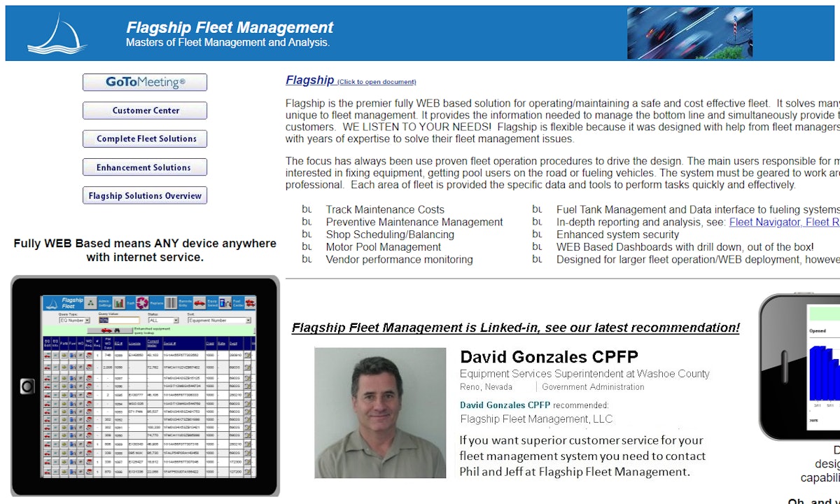Open the Sort dropdown showing Equipment Number

219,320
